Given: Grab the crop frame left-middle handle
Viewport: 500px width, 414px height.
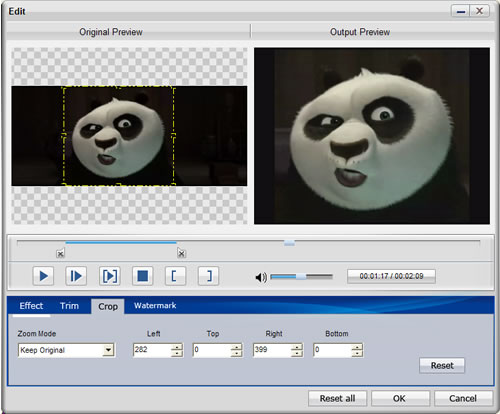Looking at the screenshot, I should click(64, 135).
